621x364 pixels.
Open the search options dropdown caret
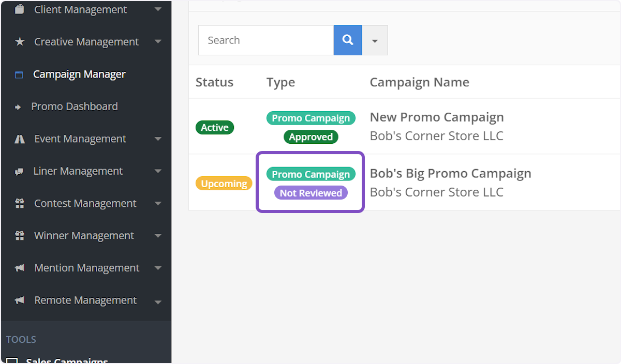click(375, 40)
